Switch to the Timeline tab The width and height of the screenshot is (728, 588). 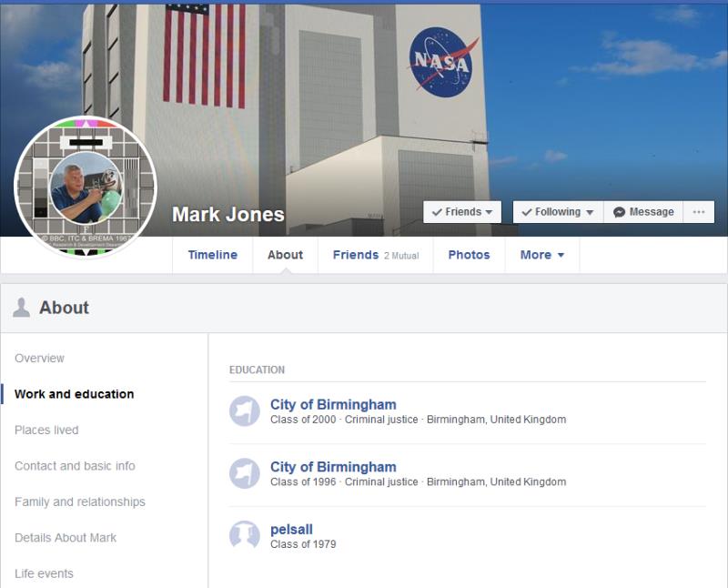click(x=212, y=255)
